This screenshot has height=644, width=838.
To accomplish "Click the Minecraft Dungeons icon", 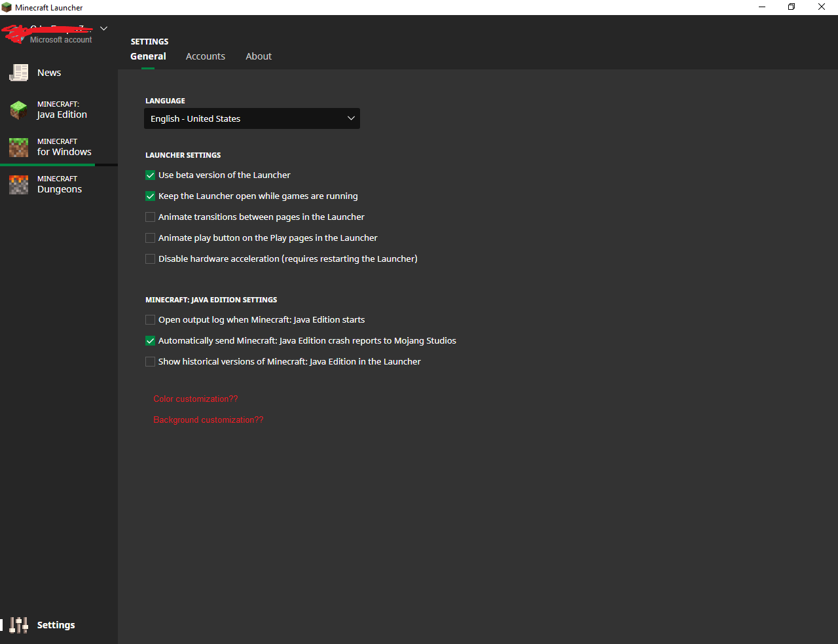I will click(x=19, y=185).
